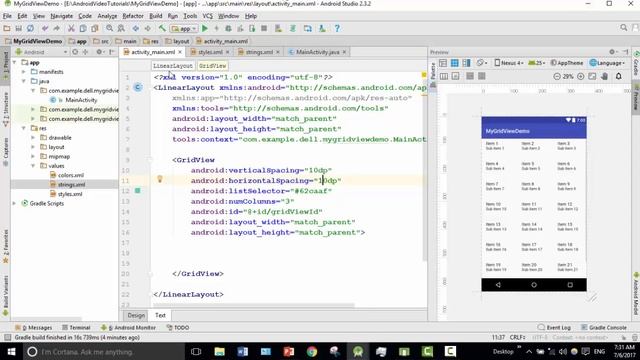
Task: Zoom out the layout preview
Action: coord(557,76)
